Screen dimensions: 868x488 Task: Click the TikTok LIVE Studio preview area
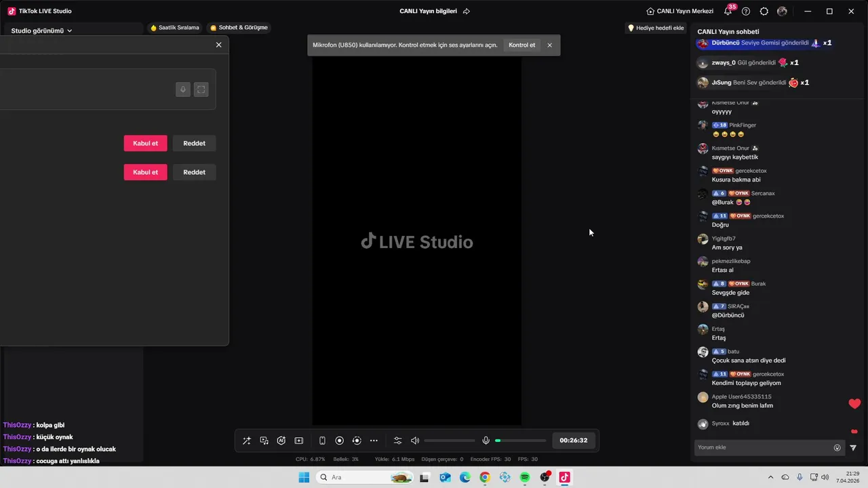416,241
